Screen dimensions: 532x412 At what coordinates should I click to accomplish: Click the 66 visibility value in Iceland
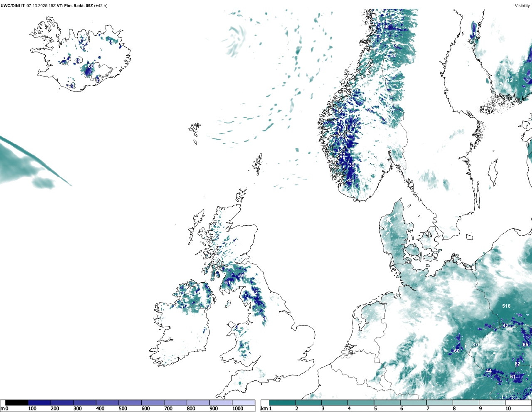[91, 66]
